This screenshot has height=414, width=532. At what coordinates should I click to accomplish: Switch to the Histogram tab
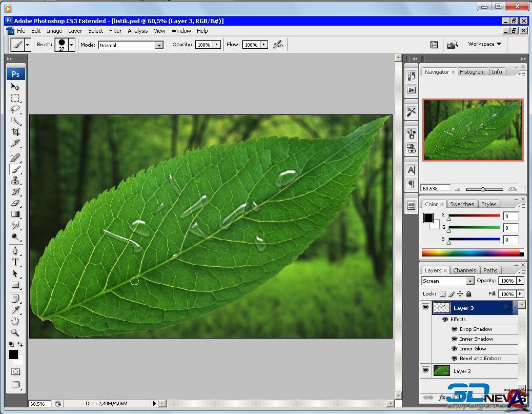click(472, 72)
